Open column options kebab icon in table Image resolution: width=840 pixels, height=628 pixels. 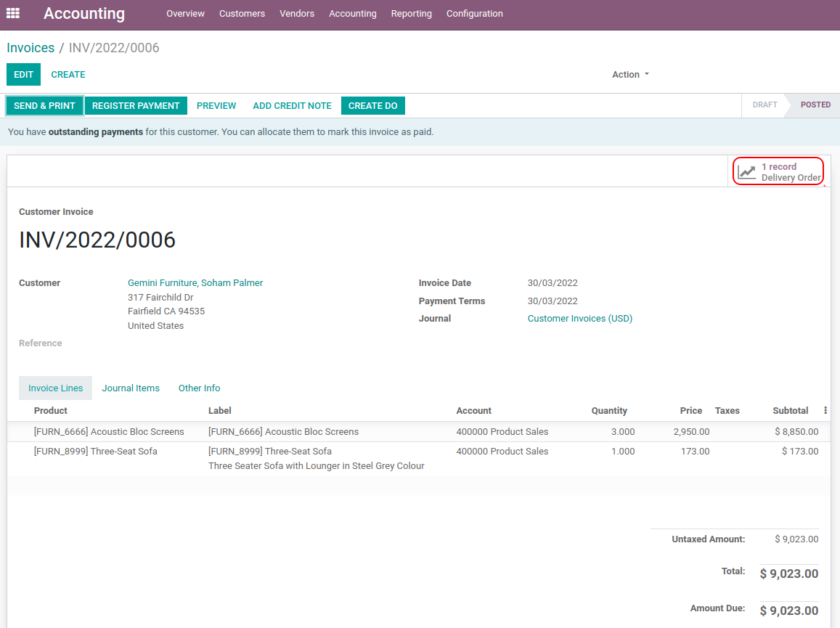[825, 411]
